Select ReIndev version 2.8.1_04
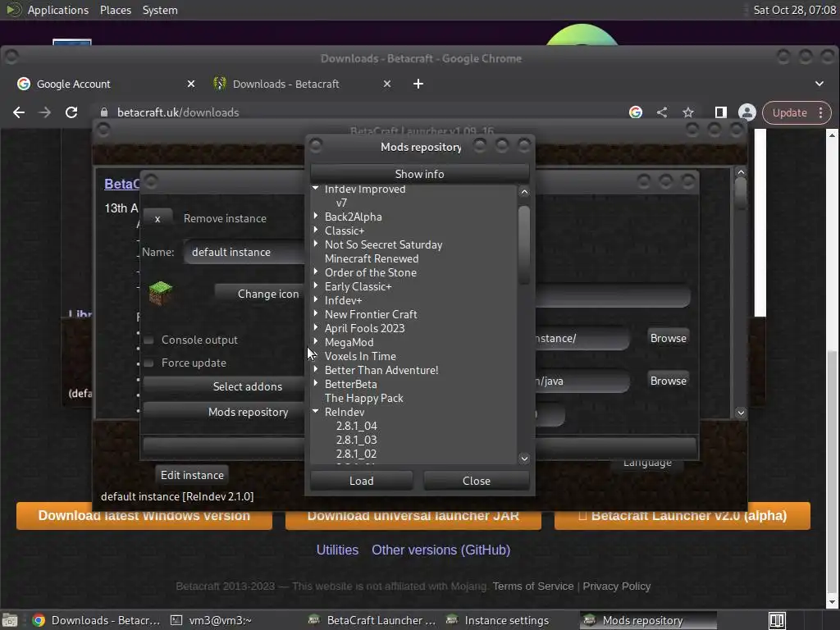Image resolution: width=840 pixels, height=630 pixels. 356,426
